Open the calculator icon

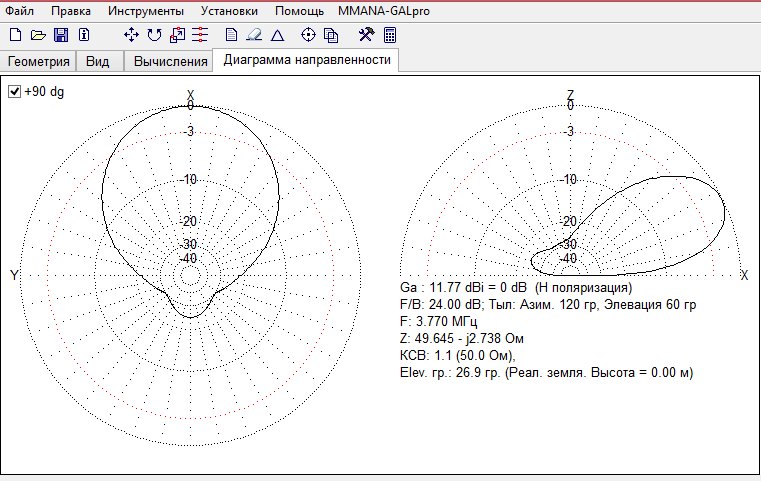[x=389, y=35]
